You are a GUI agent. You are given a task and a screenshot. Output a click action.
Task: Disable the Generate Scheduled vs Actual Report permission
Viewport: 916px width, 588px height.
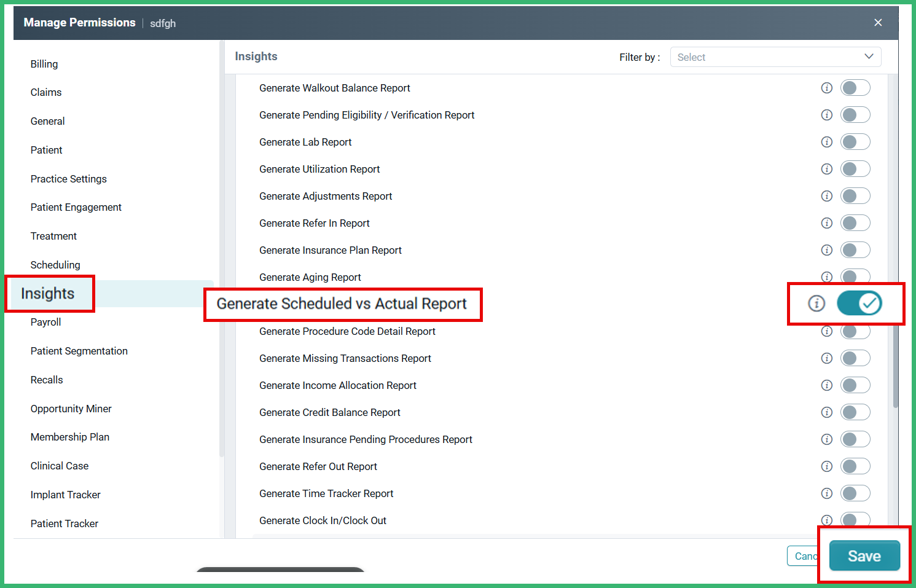(860, 303)
